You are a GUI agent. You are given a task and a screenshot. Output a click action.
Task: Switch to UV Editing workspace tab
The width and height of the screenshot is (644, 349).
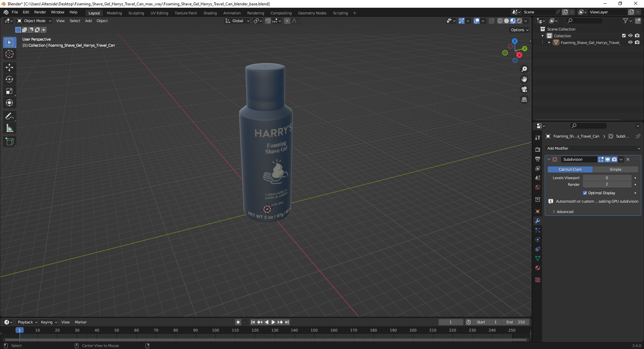click(159, 13)
